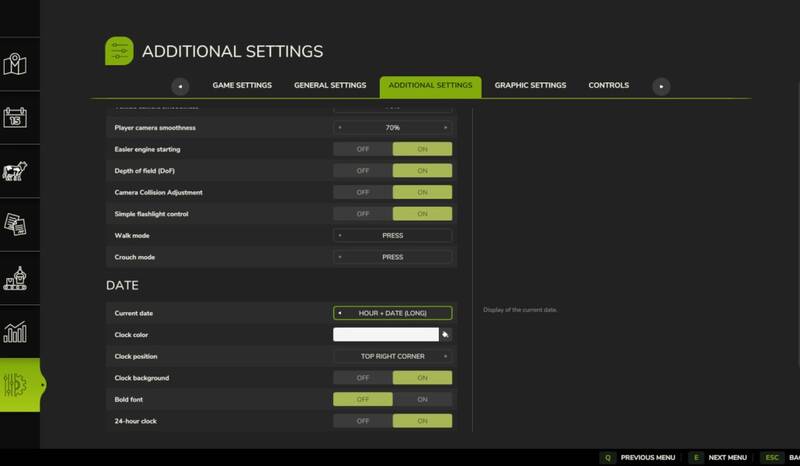
Task: Open the production chains icon
Action: [16, 279]
